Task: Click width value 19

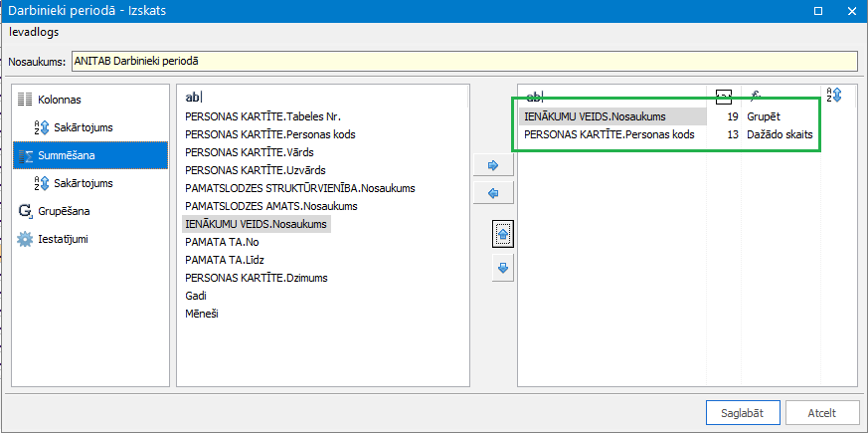Action: click(733, 116)
